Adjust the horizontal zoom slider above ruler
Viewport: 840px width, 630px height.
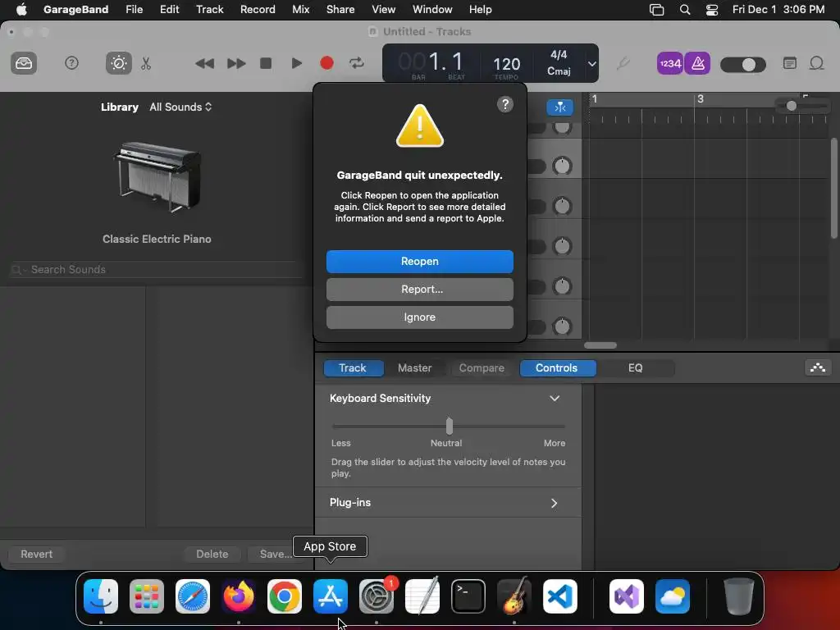pyautogui.click(x=802, y=106)
